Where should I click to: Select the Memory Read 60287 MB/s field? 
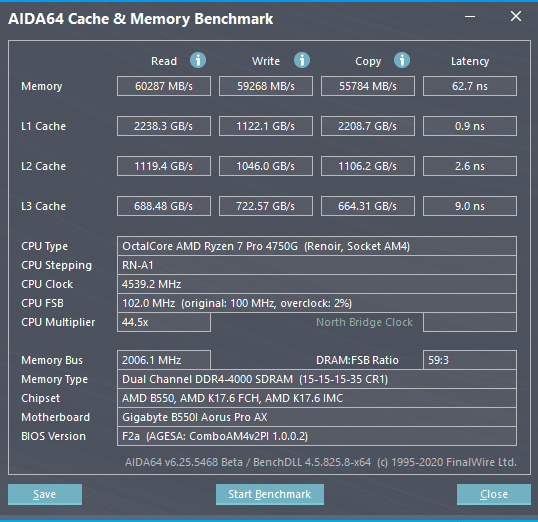coord(164,86)
